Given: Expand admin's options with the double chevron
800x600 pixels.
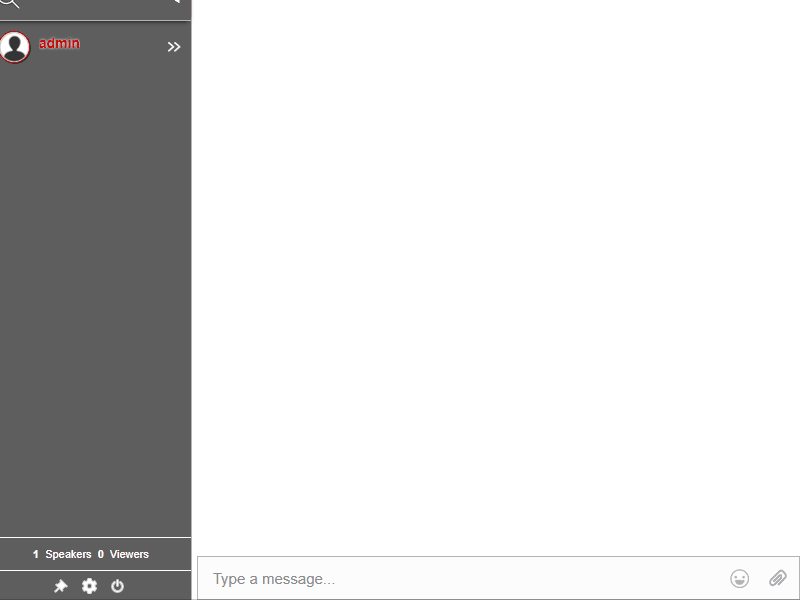Looking at the screenshot, I should [174, 46].
